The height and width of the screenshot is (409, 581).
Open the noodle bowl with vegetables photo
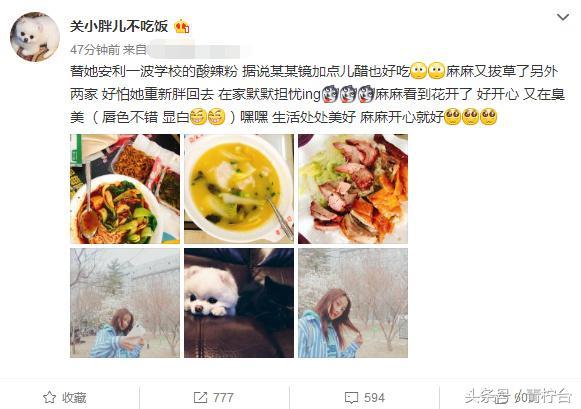click(x=125, y=189)
